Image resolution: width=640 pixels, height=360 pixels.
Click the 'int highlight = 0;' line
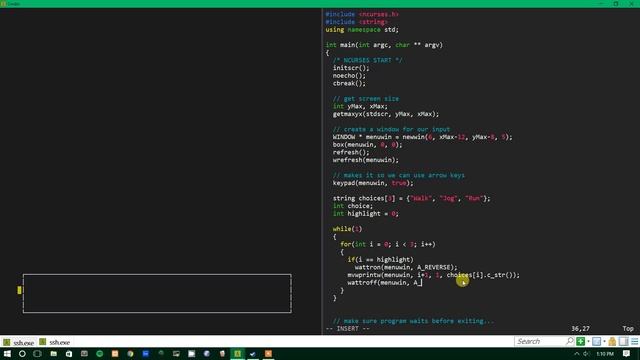pyautogui.click(x=366, y=213)
